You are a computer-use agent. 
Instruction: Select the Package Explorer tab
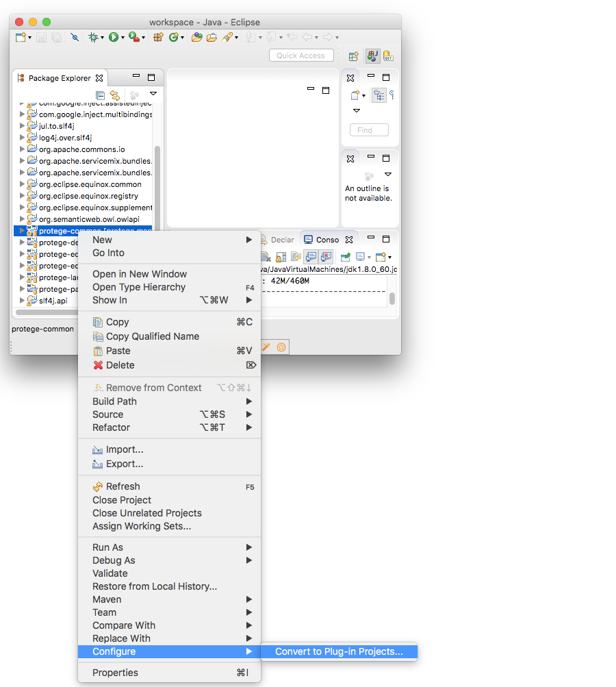point(60,78)
